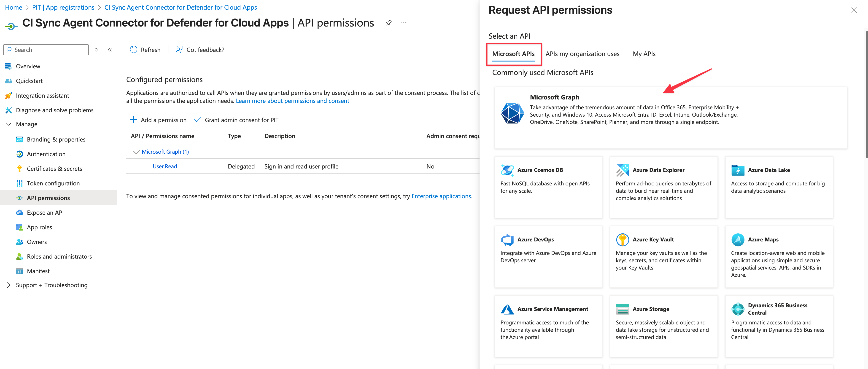Pick the Azure Data Explorer card
The width and height of the screenshot is (868, 369).
click(663, 187)
